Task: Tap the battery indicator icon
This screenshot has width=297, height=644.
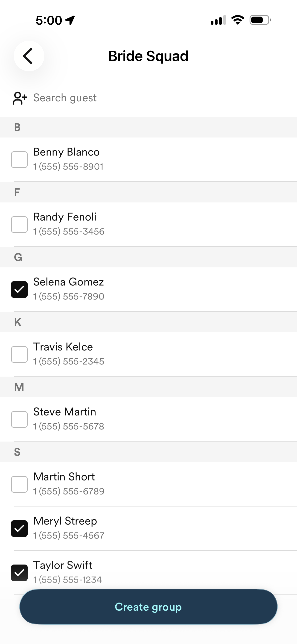Action: (x=260, y=20)
